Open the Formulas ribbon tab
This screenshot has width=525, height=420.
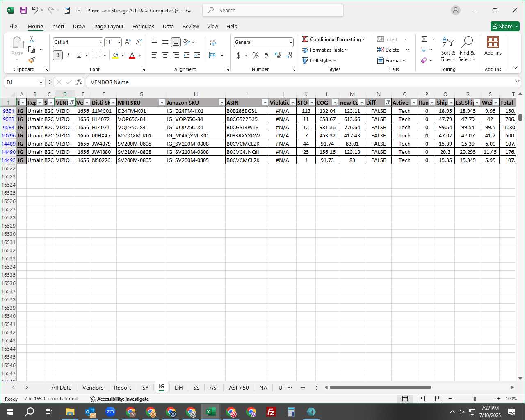pos(143,26)
